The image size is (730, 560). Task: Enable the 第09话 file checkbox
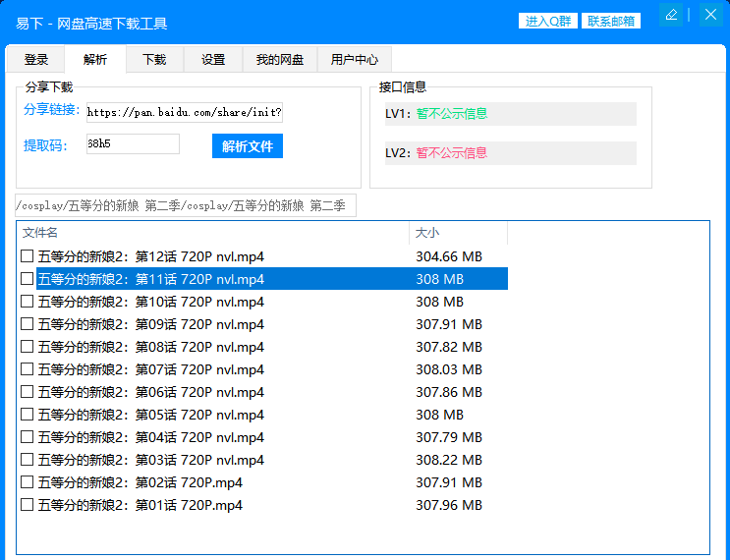tap(27, 324)
